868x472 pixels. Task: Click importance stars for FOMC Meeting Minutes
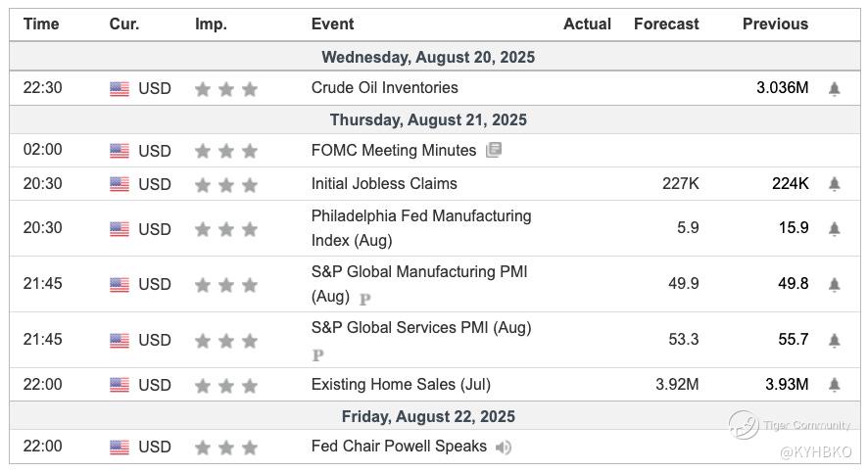(x=226, y=152)
